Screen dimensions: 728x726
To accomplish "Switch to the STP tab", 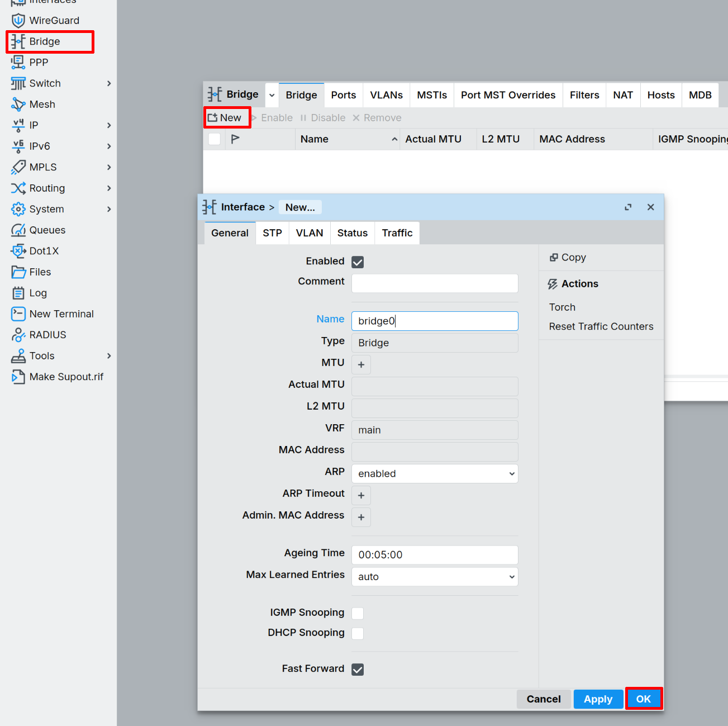I will (272, 233).
